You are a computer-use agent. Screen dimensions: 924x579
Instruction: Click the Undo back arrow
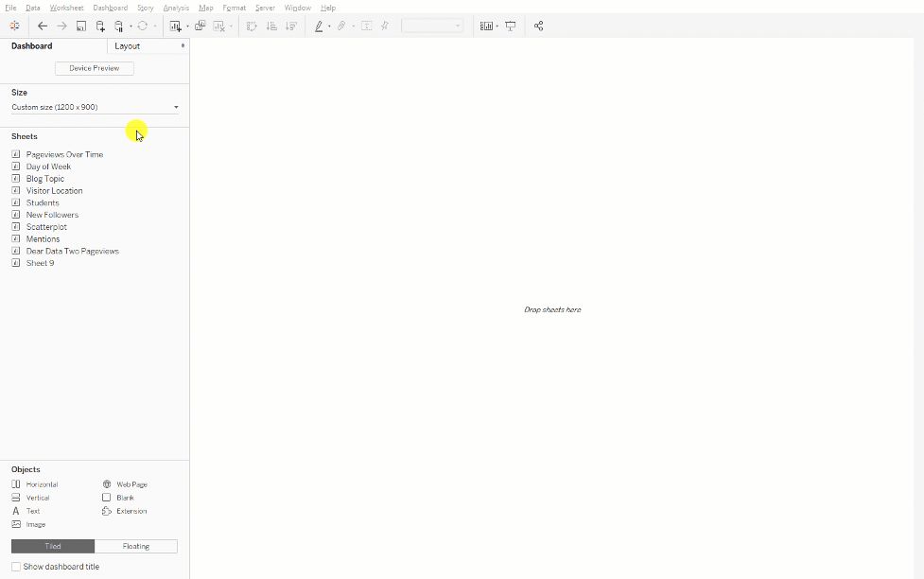click(43, 26)
